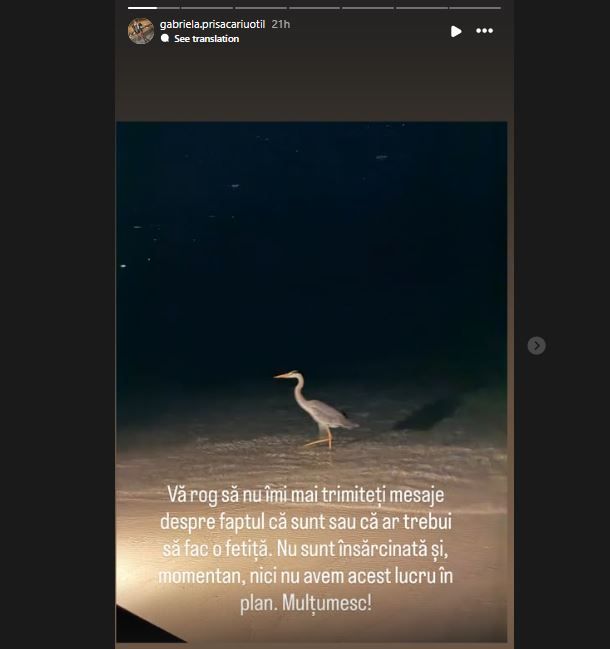610x649 pixels.
Task: Click the 21h timestamp
Action: (281, 24)
